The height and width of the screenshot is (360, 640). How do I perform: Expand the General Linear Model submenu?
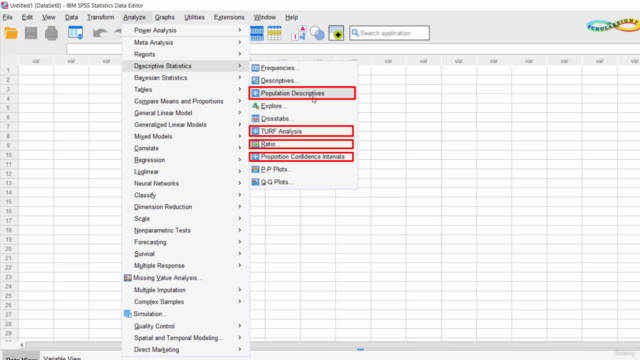tap(186, 113)
